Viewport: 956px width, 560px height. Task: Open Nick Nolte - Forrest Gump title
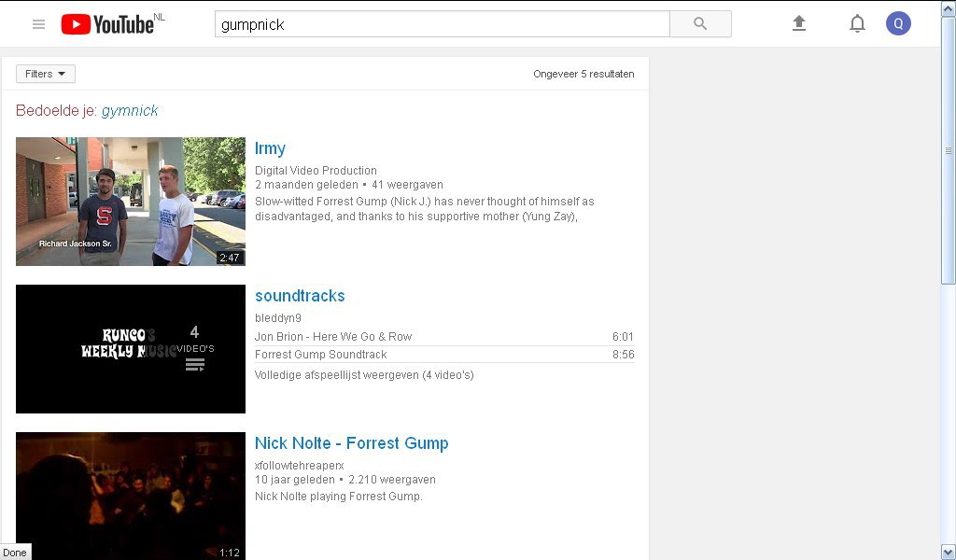(x=351, y=443)
